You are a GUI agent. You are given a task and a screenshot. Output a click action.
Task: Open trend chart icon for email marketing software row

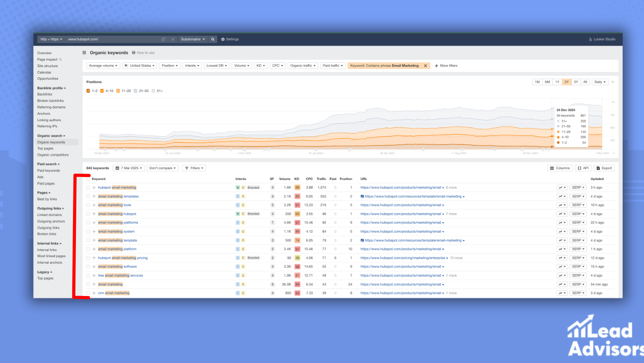click(x=562, y=267)
